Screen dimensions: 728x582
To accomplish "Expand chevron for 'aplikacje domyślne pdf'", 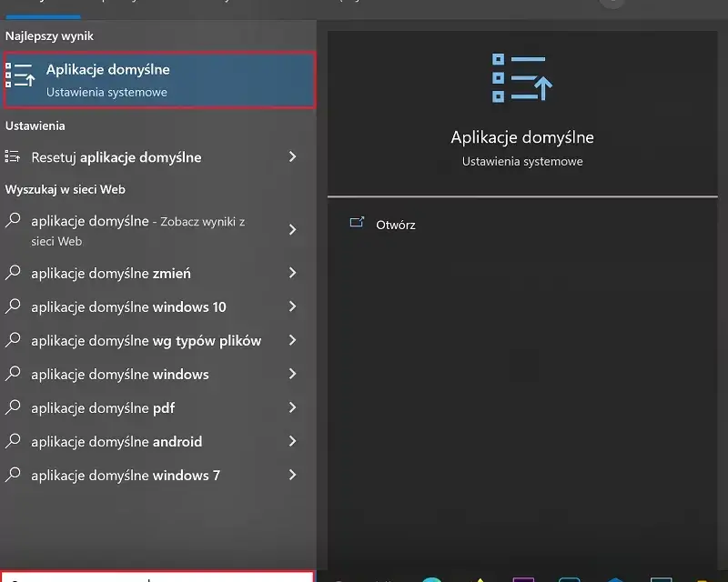I will click(292, 407).
